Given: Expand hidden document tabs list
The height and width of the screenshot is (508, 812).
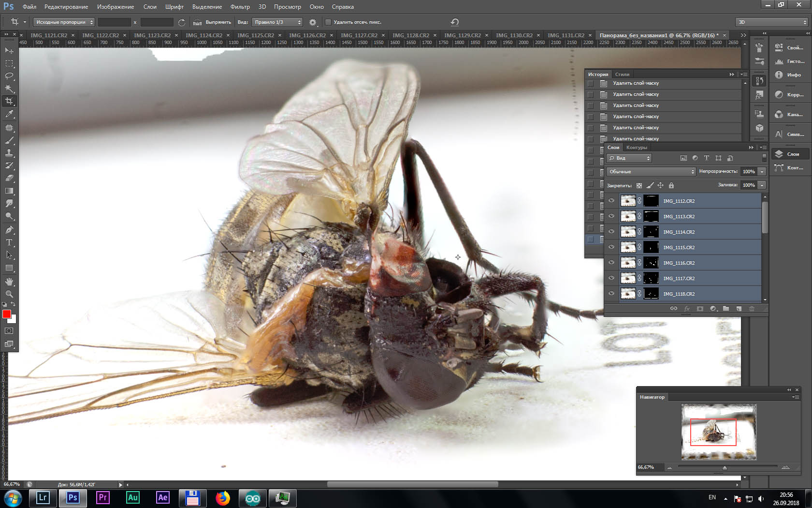Looking at the screenshot, I should pyautogui.click(x=743, y=35).
